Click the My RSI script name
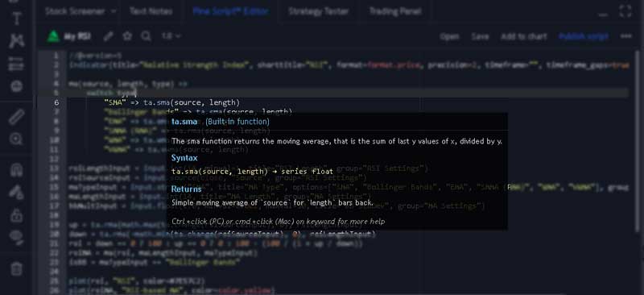 tap(77, 36)
